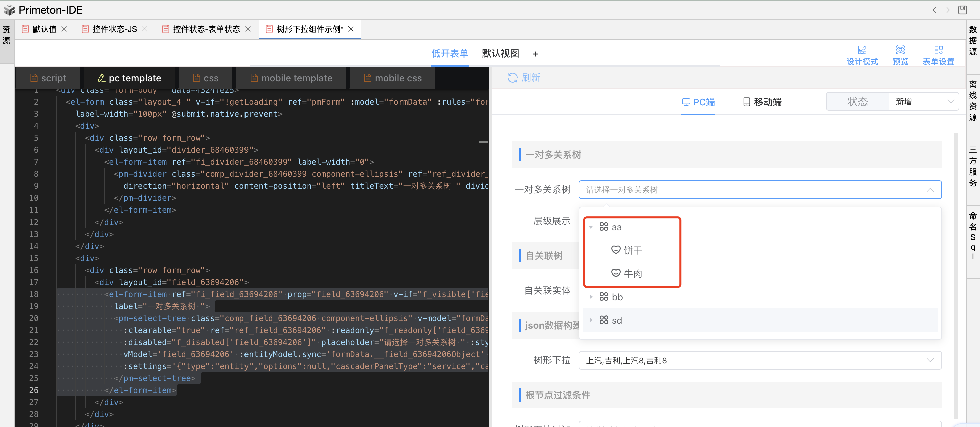The image size is (980, 427).
Task: Open the 预览 preview icon
Action: [900, 50]
